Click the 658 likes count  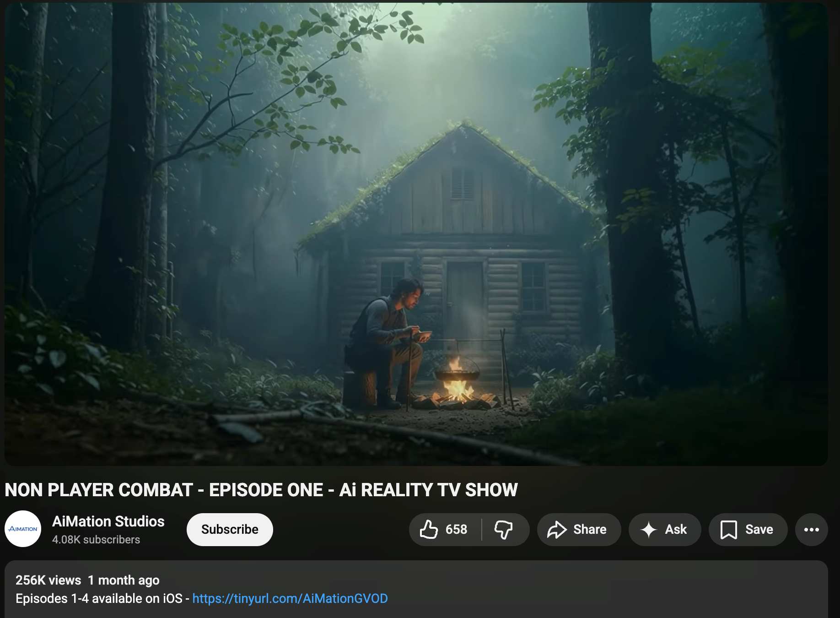(x=456, y=530)
